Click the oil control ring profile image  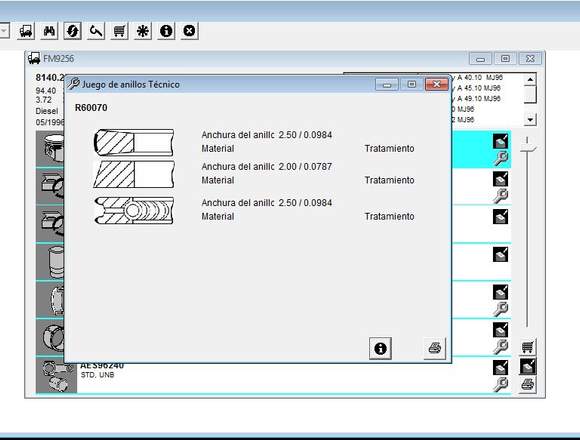(x=134, y=210)
